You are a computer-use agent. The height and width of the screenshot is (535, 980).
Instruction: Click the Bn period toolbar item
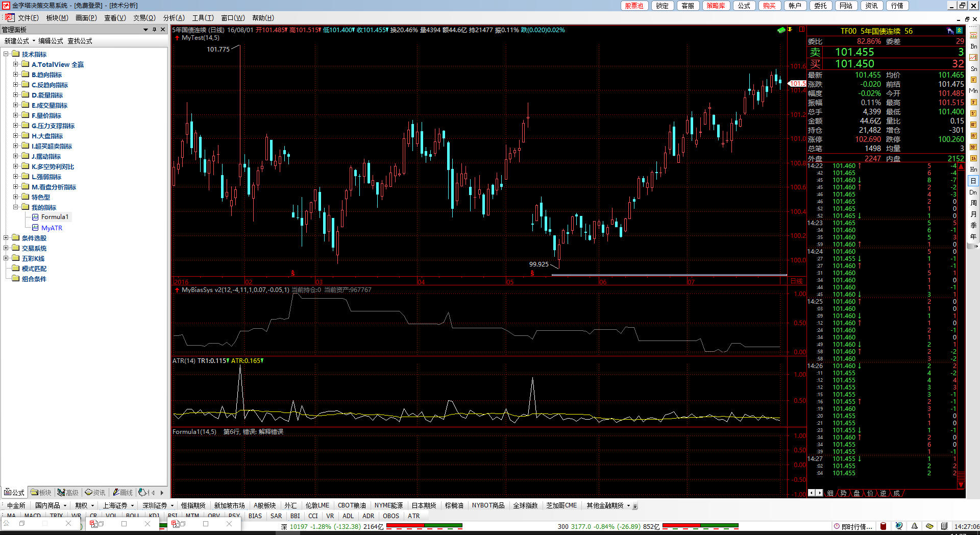coord(973,46)
